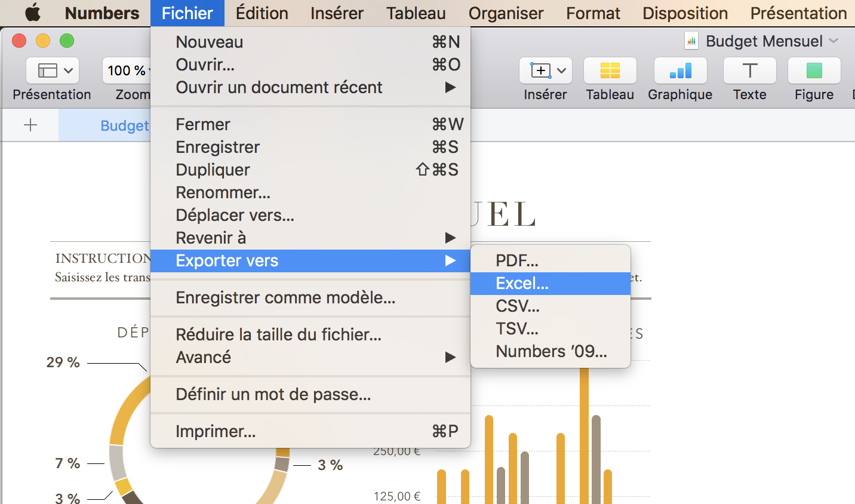Click the Budget Mensuel title dropdown arrow
Viewport: 855px width, 504px height.
834,41
